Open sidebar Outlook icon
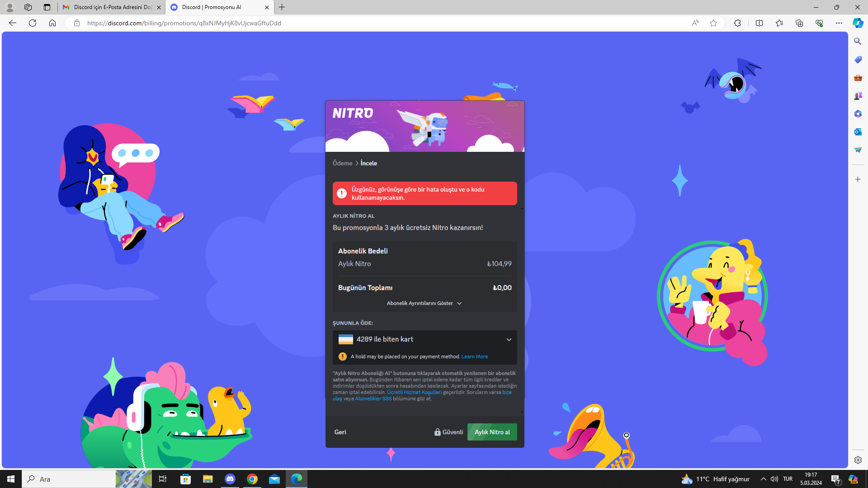868x488 pixels. (858, 132)
